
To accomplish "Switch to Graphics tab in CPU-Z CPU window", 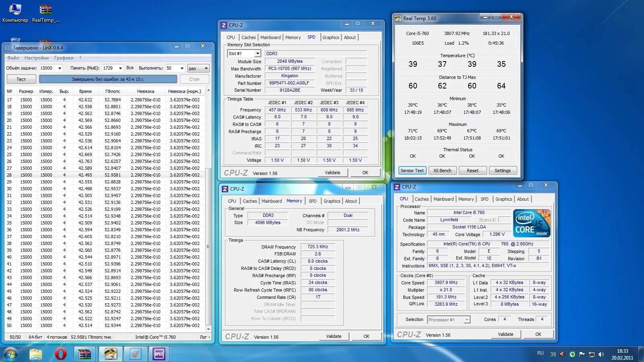I will coord(504,199).
